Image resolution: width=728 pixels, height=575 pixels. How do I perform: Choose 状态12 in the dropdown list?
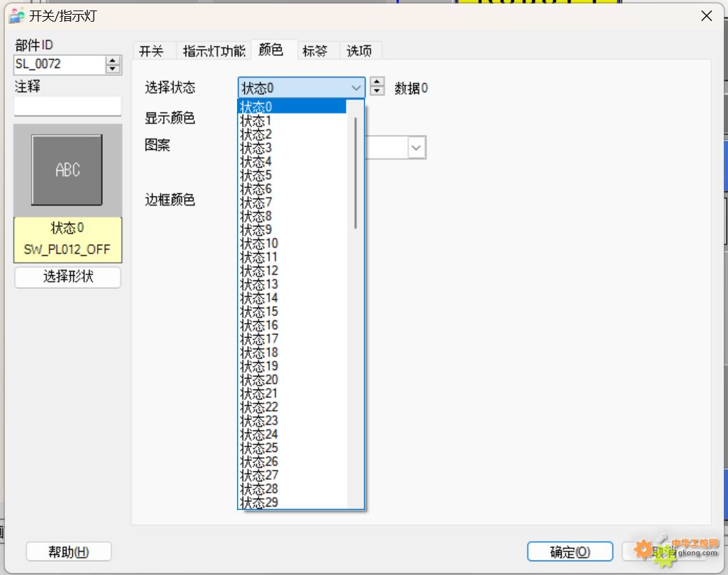click(x=259, y=271)
